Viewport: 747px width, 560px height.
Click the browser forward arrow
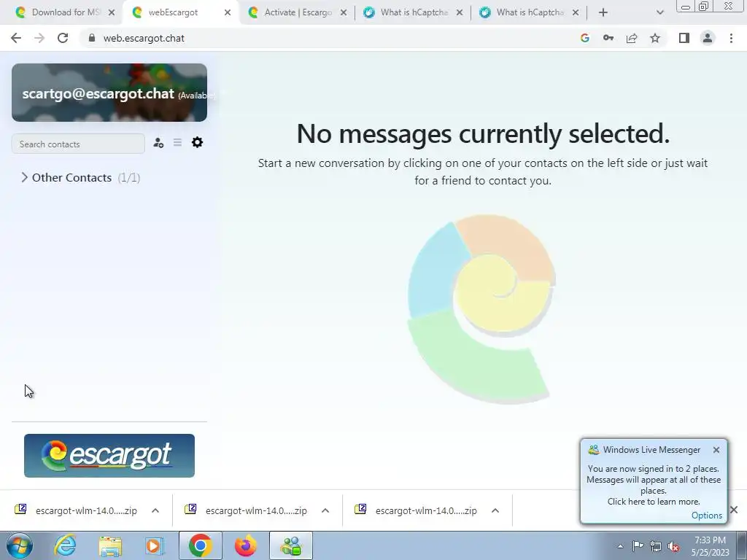[39, 38]
